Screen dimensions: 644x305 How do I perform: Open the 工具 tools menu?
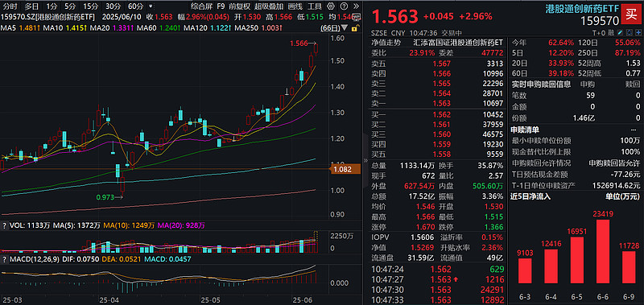(315, 6)
